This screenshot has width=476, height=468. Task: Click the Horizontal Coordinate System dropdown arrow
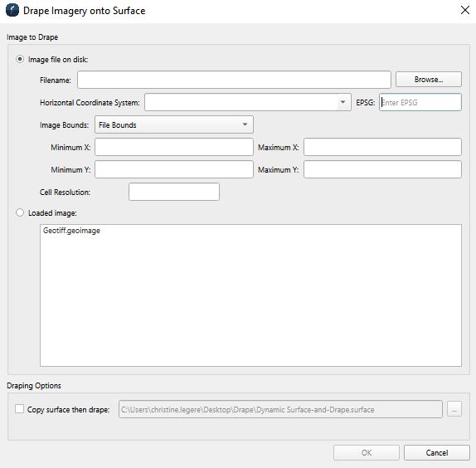click(342, 102)
